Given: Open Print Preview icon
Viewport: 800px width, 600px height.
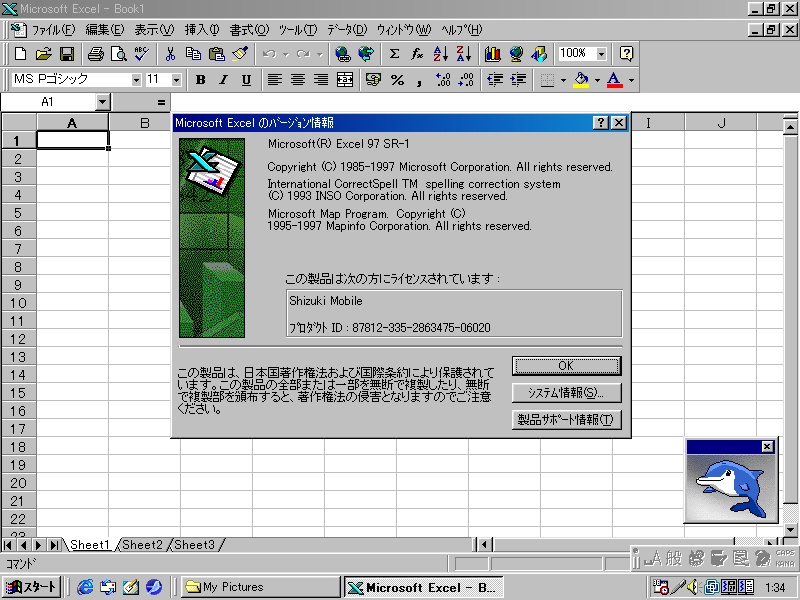Looking at the screenshot, I should 118,54.
